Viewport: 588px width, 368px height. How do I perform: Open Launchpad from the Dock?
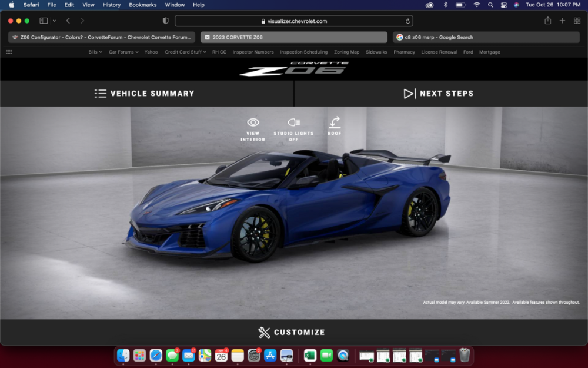(139, 355)
